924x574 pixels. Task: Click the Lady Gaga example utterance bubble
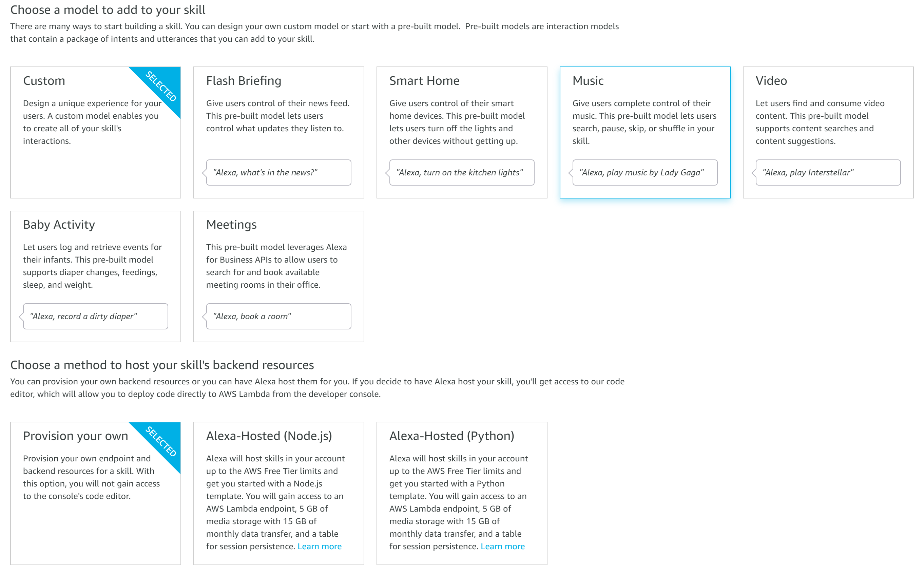[644, 172]
